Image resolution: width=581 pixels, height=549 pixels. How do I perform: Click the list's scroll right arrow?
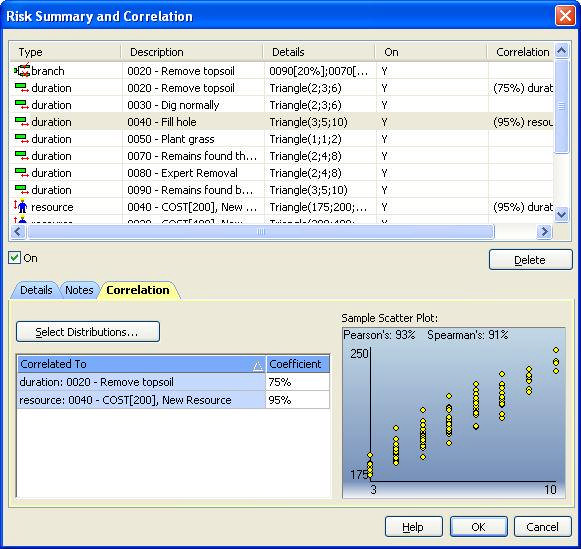[544, 232]
